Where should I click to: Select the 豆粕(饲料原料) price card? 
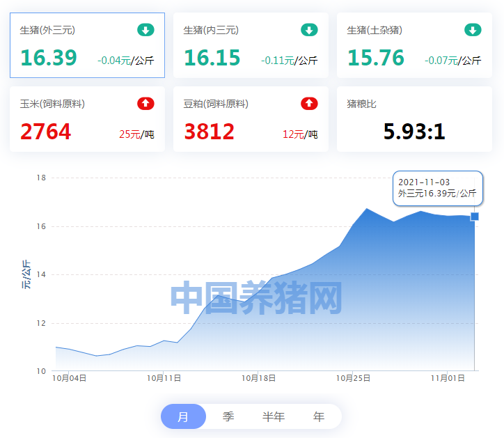pos(251,119)
